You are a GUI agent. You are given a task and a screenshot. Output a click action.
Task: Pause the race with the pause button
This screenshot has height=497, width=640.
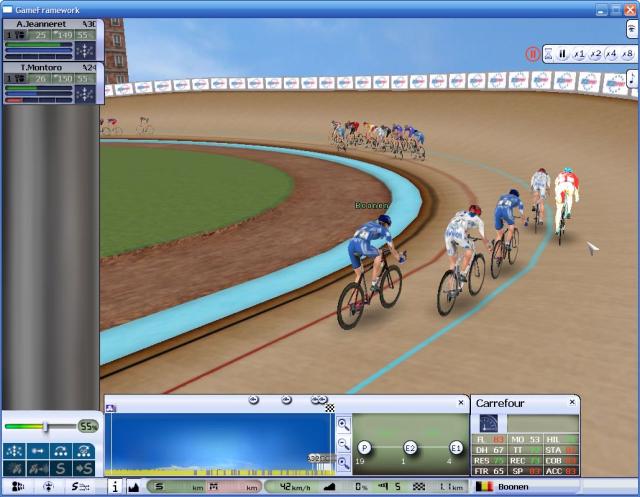tap(562, 54)
